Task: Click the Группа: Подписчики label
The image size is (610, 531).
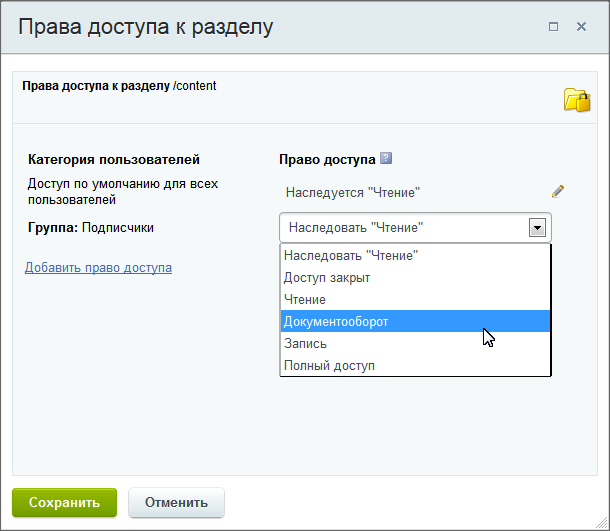Action: pos(91,228)
